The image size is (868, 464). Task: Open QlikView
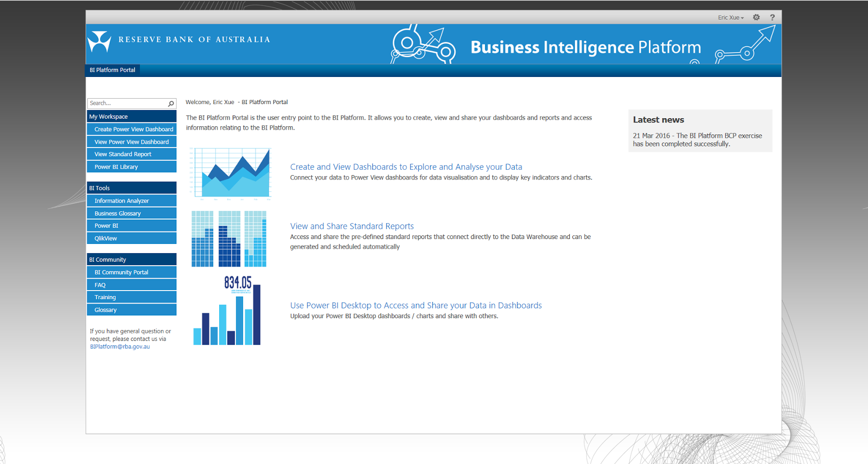coord(131,239)
